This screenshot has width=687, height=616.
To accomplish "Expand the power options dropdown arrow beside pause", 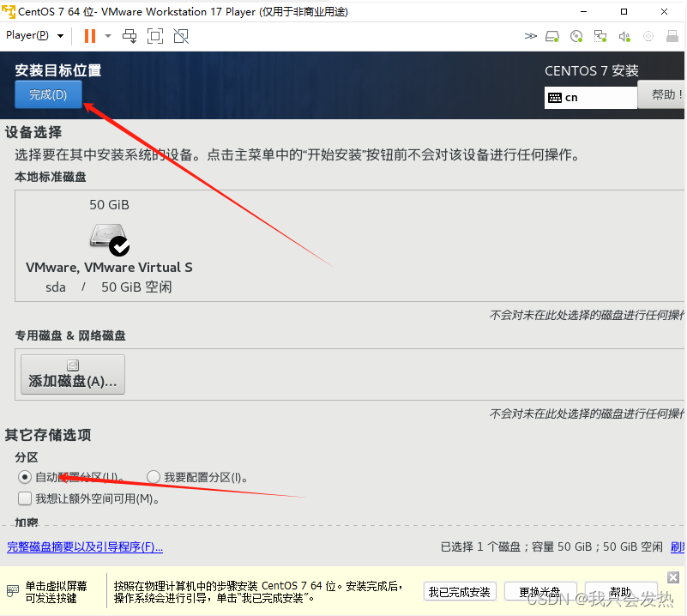I will click(x=108, y=36).
